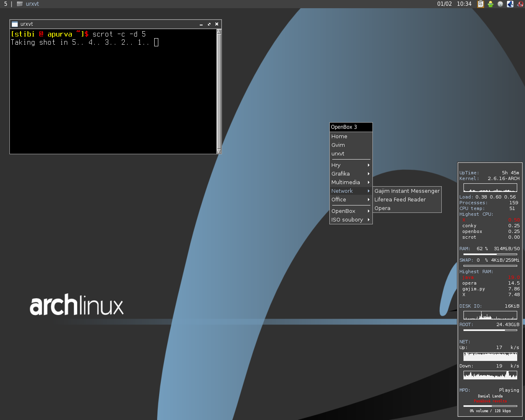Screen dimensions: 525x420
Task: Click the SWAP usage bar in conky
Action: 490,266
